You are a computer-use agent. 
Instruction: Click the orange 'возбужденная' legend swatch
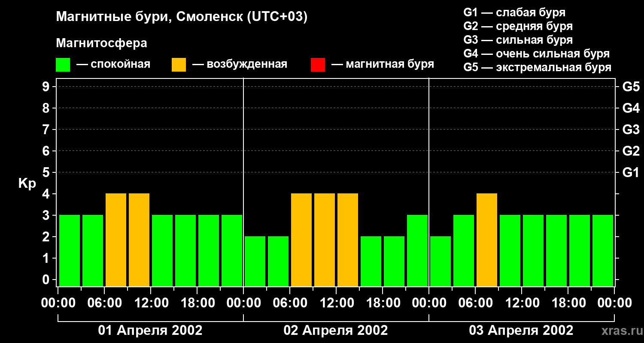[179, 65]
